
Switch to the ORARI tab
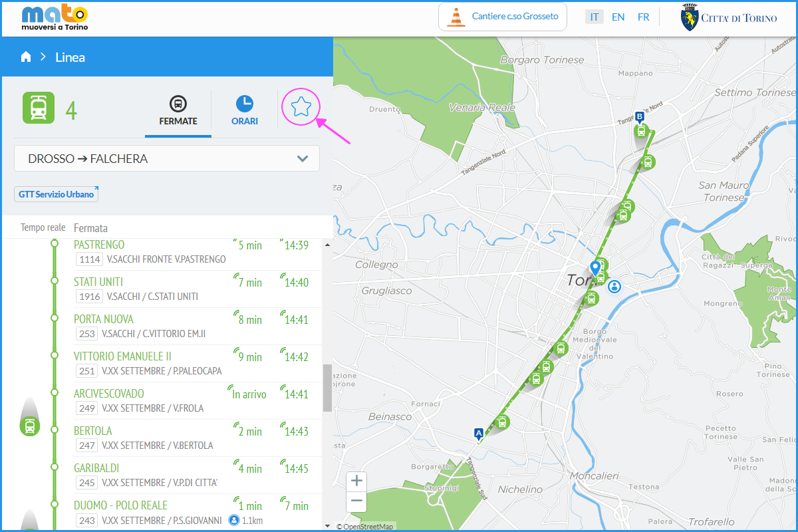tap(245, 111)
